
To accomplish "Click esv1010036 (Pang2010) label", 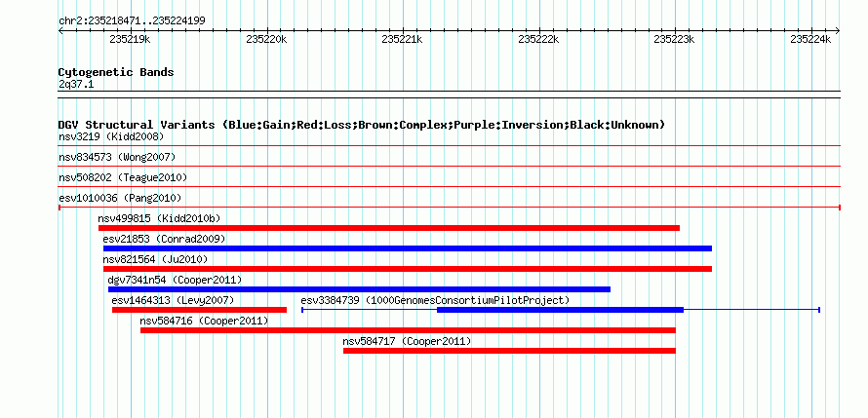I will click(120, 198).
